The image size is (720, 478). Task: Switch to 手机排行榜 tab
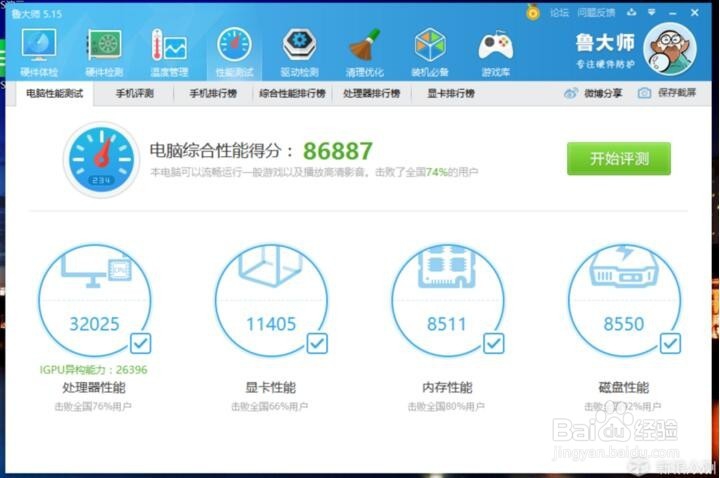tap(213, 94)
